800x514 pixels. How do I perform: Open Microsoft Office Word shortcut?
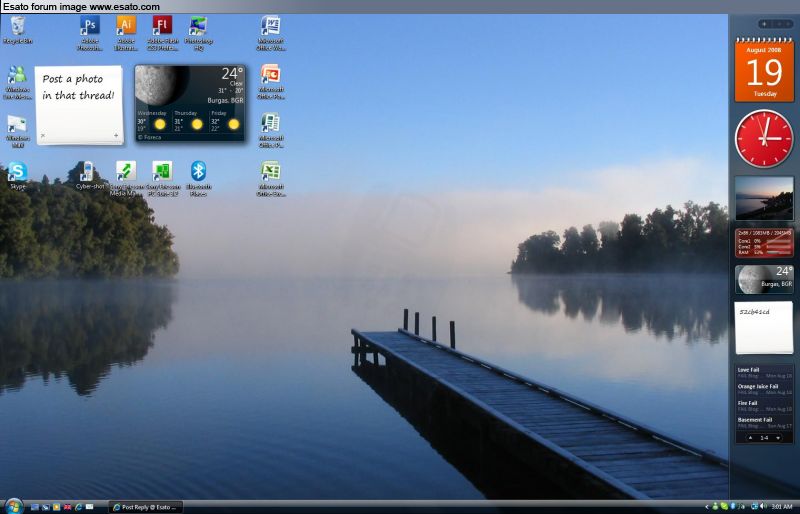tap(270, 33)
